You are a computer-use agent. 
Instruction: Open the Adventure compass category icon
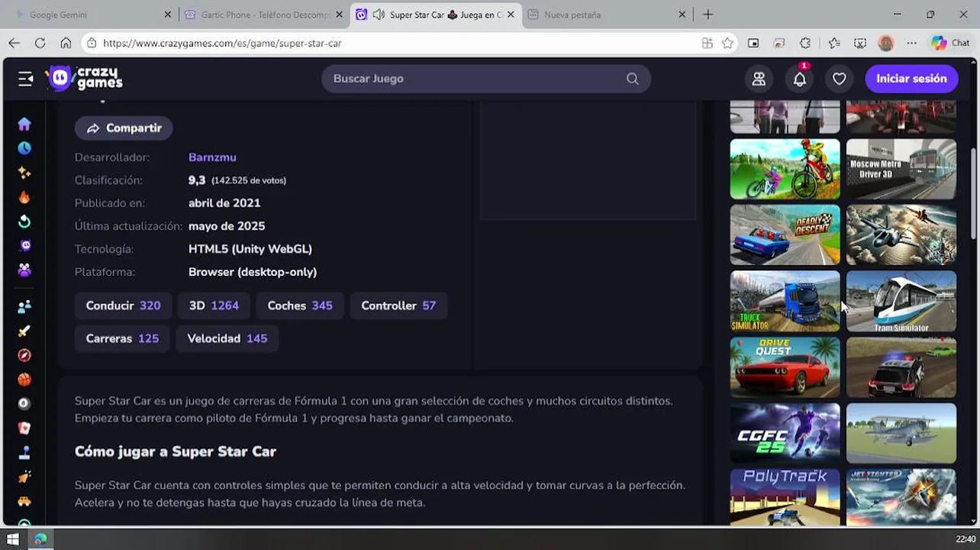point(24,355)
